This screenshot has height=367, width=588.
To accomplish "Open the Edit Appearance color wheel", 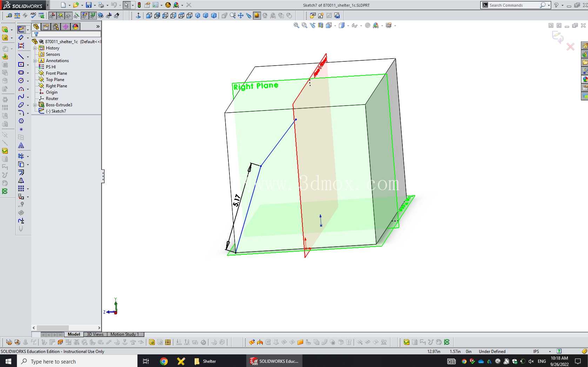I will pyautogui.click(x=168, y=5).
